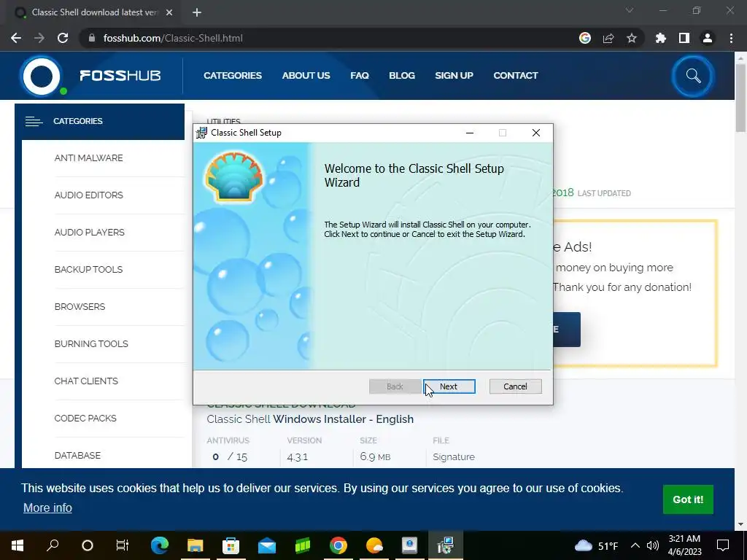747x560 pixels.
Task: Open a new browser tab
Action: tap(197, 12)
